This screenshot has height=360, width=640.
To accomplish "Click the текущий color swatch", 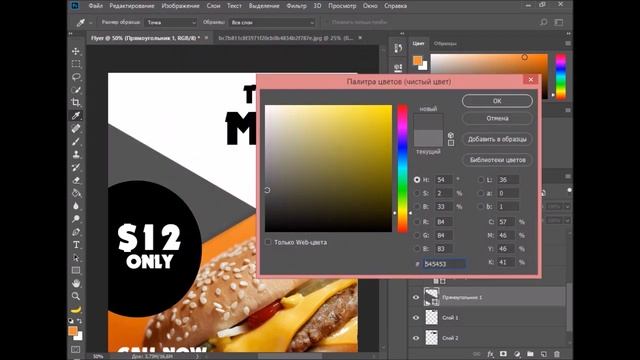I will pos(428,138).
